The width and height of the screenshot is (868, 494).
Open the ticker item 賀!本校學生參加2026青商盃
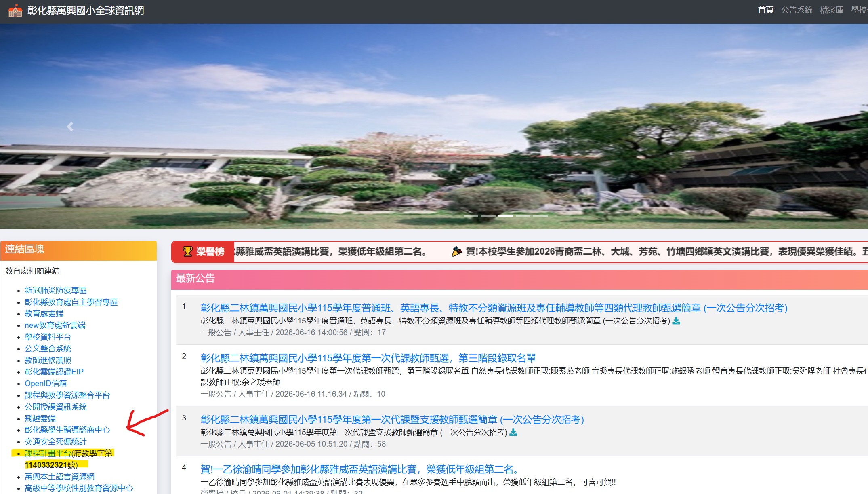pyautogui.click(x=666, y=252)
